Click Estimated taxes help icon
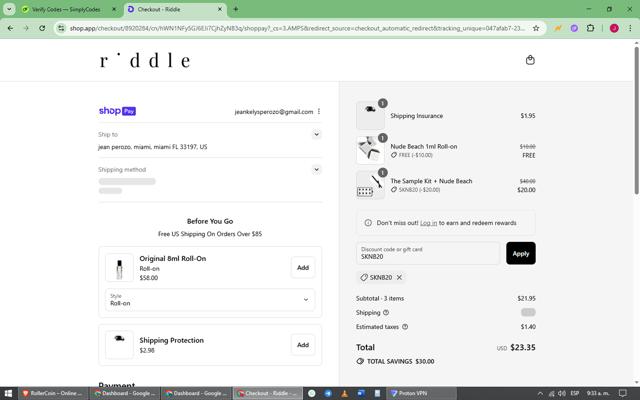 405,327
